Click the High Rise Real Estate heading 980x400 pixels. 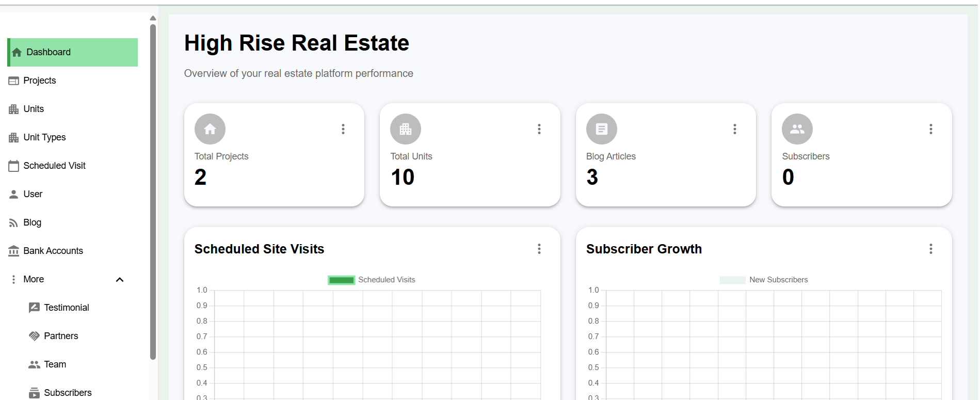coord(297,43)
